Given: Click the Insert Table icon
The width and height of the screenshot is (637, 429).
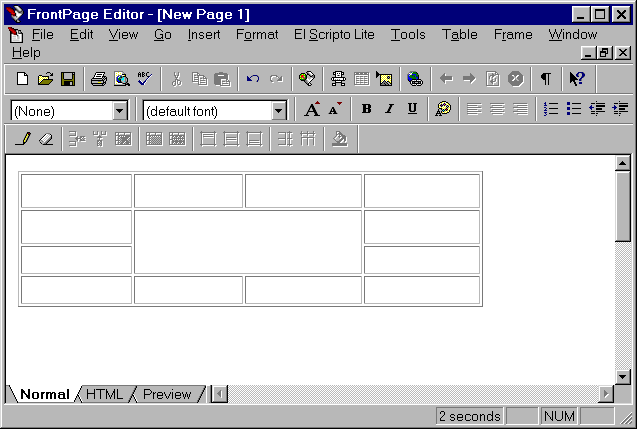Looking at the screenshot, I should (361, 79).
